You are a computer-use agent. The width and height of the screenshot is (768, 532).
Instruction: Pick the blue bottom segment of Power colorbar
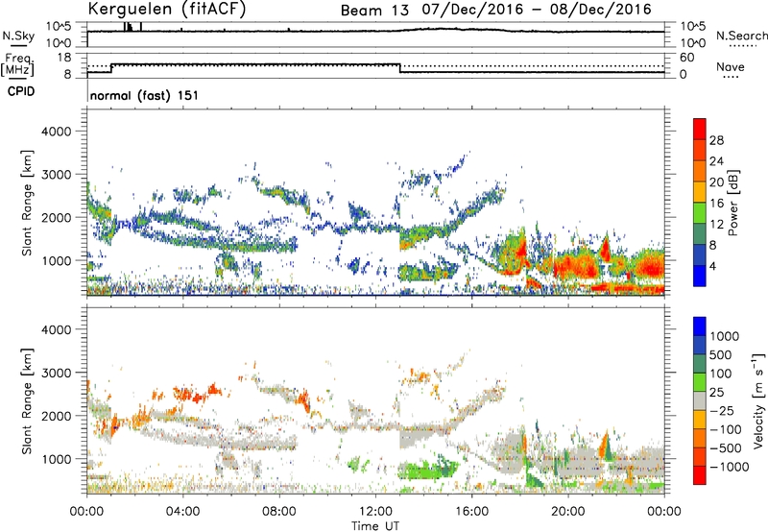[x=700, y=276]
